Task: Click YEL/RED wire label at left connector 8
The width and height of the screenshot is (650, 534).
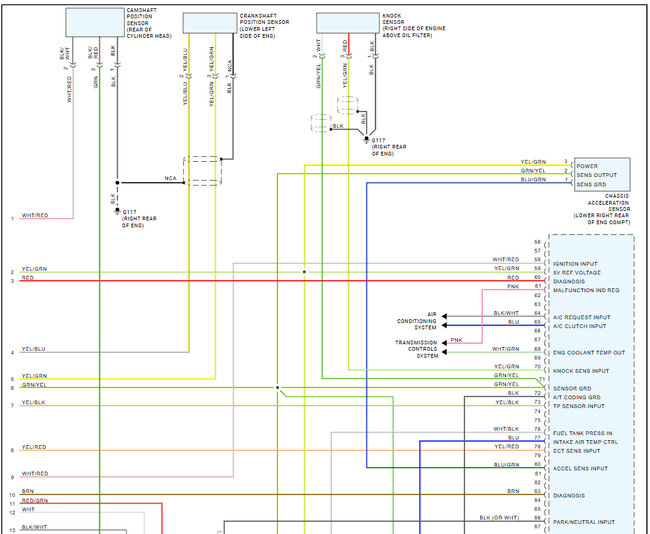Action: pos(34,447)
